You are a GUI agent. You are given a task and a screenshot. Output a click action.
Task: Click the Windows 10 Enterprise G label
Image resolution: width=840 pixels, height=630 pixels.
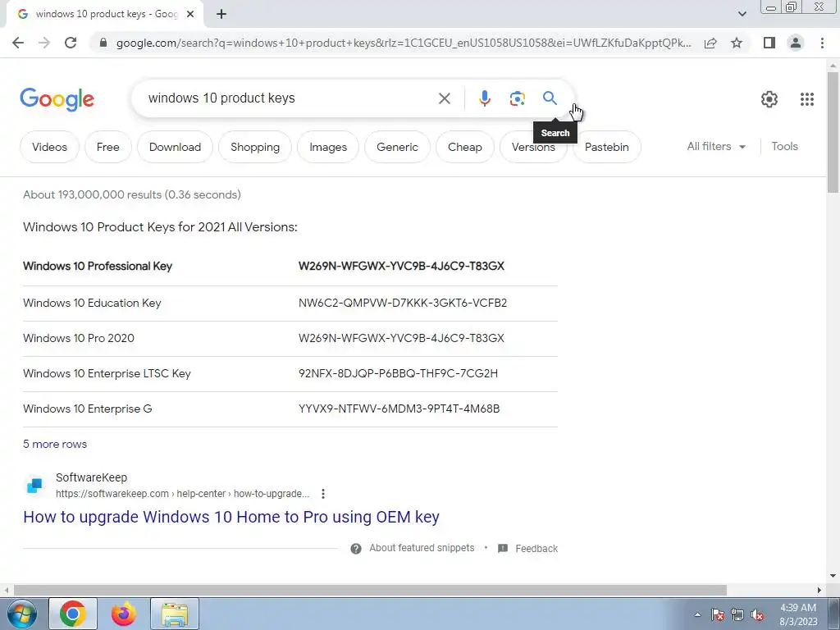[87, 409]
